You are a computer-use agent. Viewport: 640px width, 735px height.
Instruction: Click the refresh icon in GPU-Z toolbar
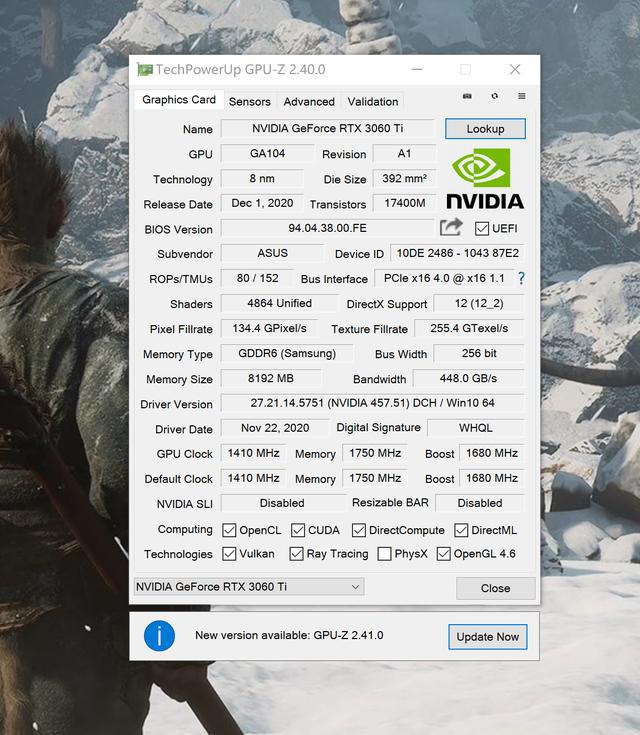(x=495, y=96)
